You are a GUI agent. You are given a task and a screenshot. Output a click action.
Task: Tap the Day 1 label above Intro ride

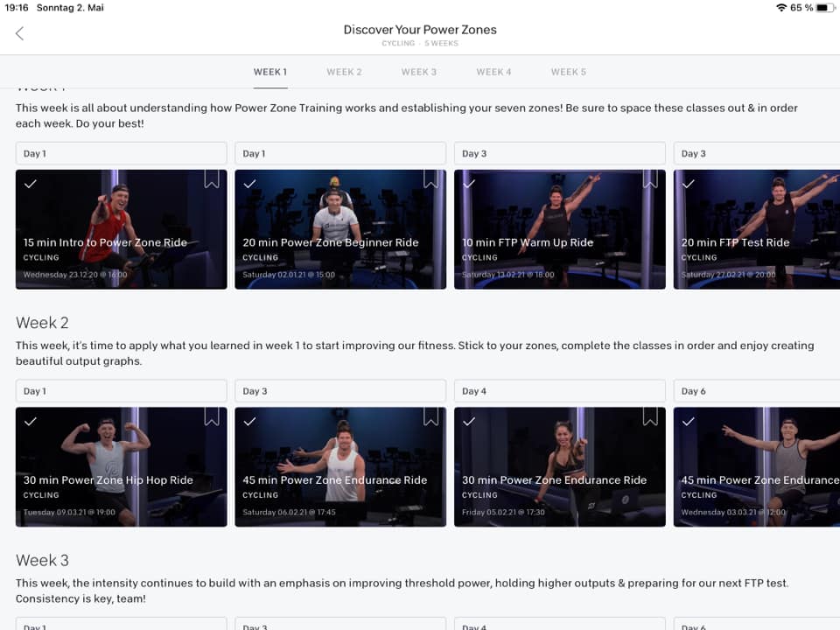coord(121,153)
